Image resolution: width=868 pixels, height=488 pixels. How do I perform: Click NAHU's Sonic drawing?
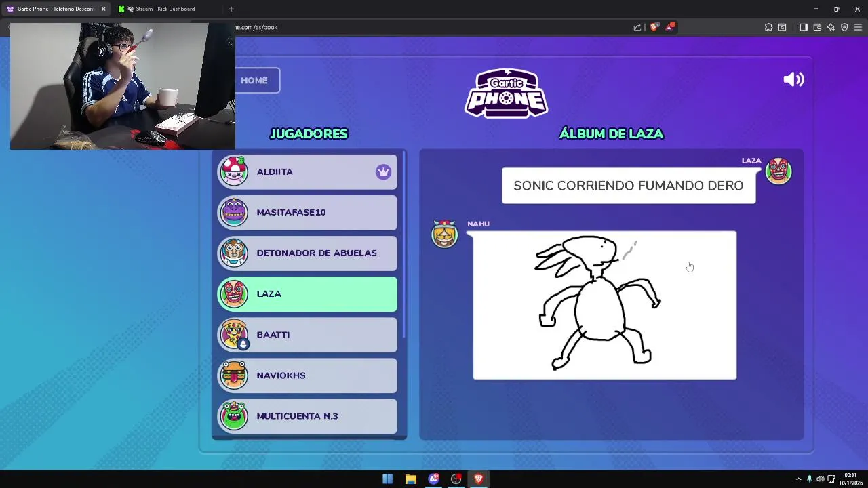[x=604, y=305]
